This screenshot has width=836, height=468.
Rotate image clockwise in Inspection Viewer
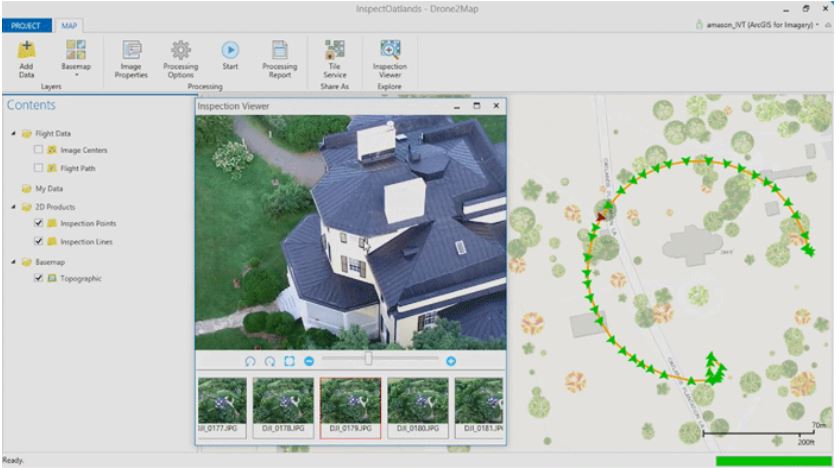[270, 361]
